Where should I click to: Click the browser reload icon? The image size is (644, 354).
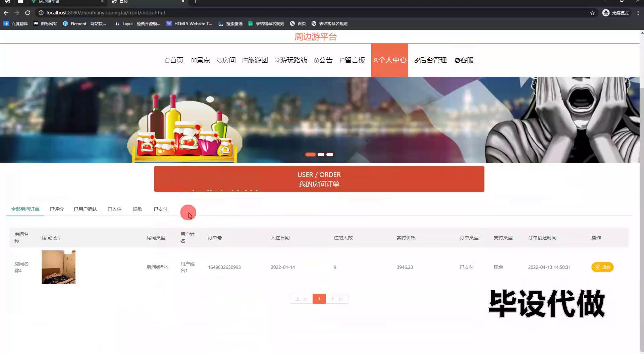[x=28, y=13]
